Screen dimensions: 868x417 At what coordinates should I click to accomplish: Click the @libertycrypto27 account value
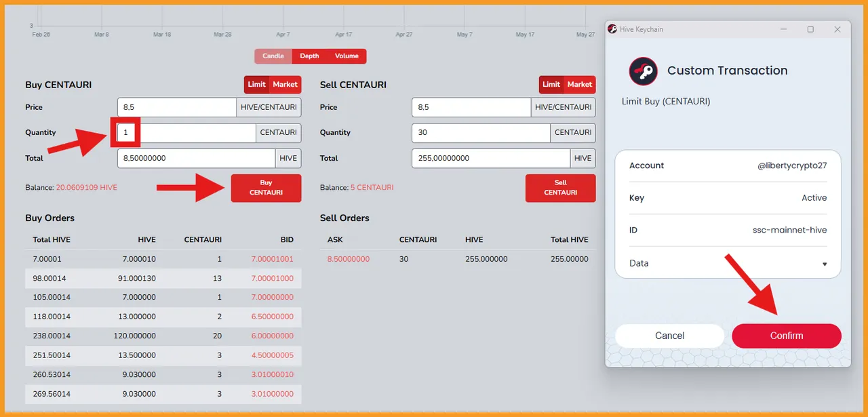click(x=792, y=165)
